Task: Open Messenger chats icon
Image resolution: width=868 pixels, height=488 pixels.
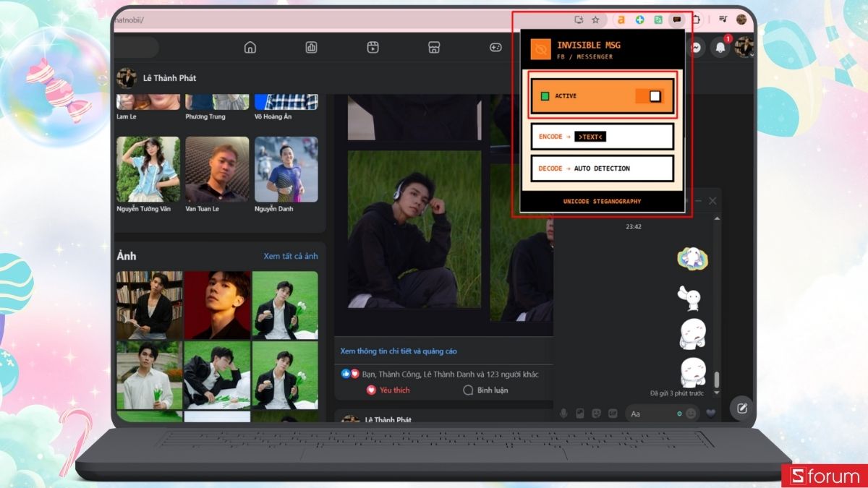Action: point(695,48)
